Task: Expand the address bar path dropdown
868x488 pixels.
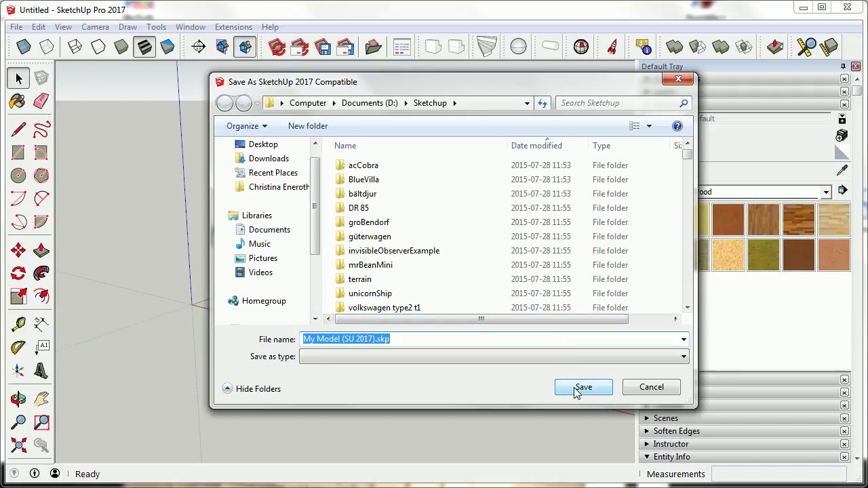Action: (527, 103)
